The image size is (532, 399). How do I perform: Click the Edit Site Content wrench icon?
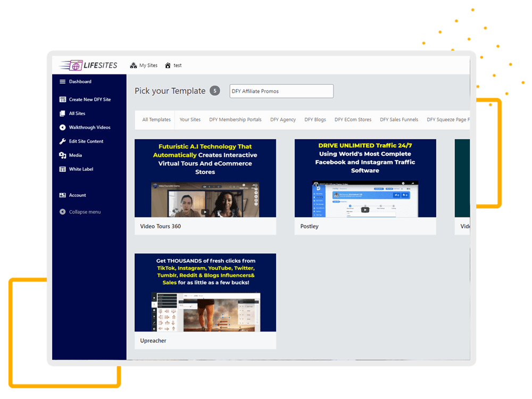(62, 141)
